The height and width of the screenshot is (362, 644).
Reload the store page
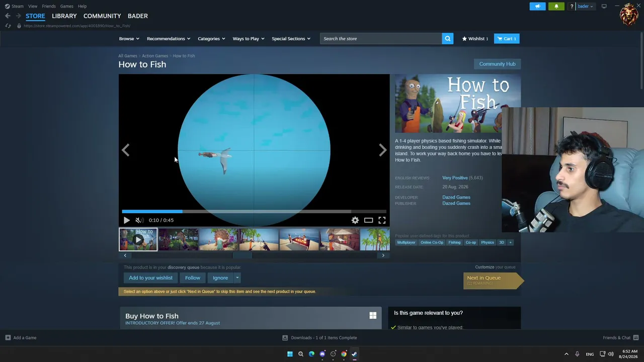8,26
